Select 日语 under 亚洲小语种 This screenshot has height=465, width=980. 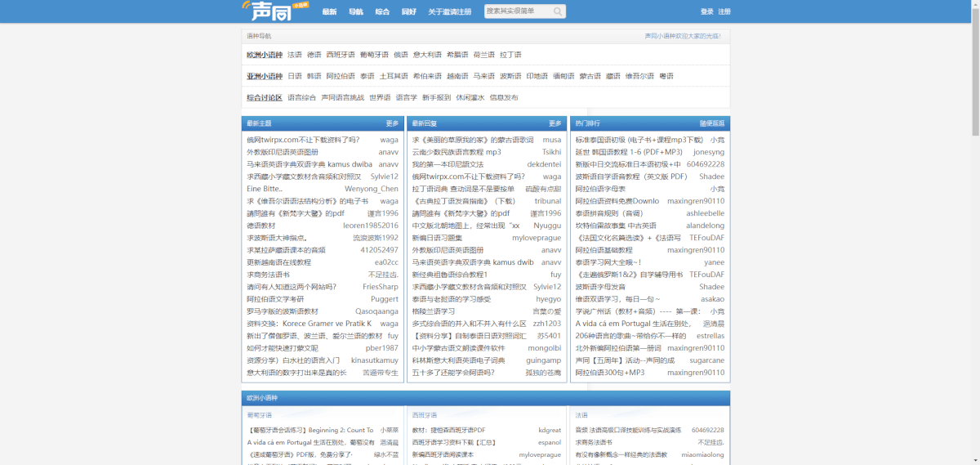coord(294,76)
